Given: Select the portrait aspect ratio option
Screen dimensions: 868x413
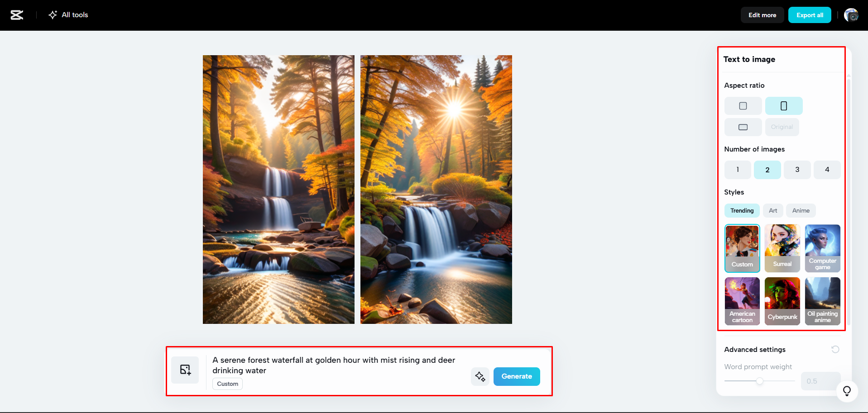Looking at the screenshot, I should [x=783, y=105].
